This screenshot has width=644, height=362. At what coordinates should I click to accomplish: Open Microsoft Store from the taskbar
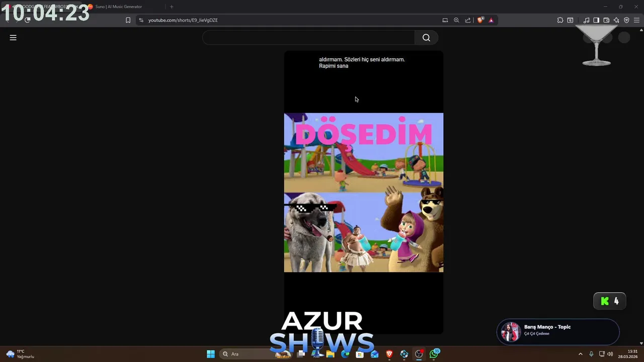pyautogui.click(x=360, y=354)
